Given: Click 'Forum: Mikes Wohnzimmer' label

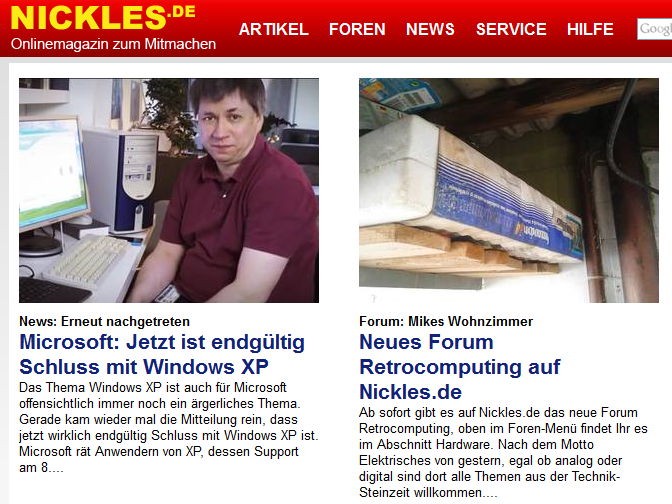Looking at the screenshot, I should pyautogui.click(x=446, y=321).
